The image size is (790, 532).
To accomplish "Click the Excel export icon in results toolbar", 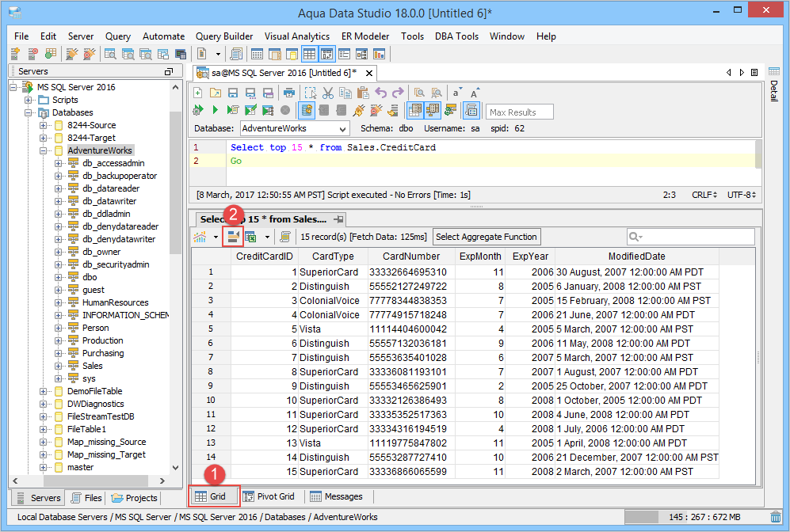I will coord(251,236).
